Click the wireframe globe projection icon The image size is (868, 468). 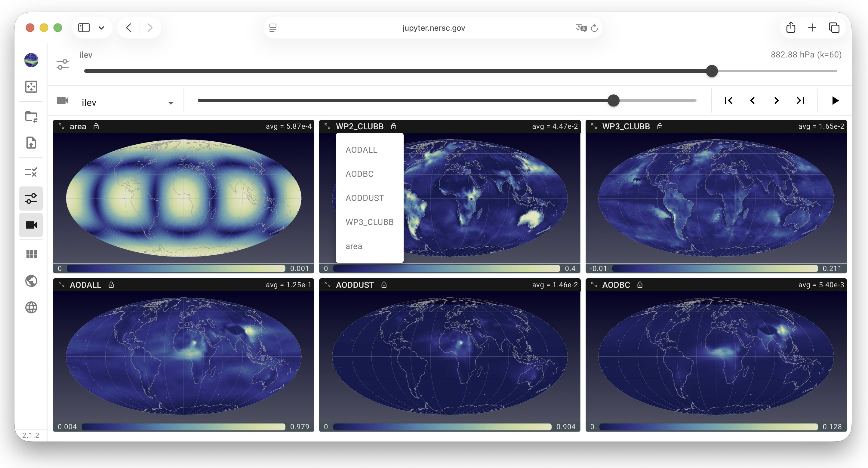point(31,307)
